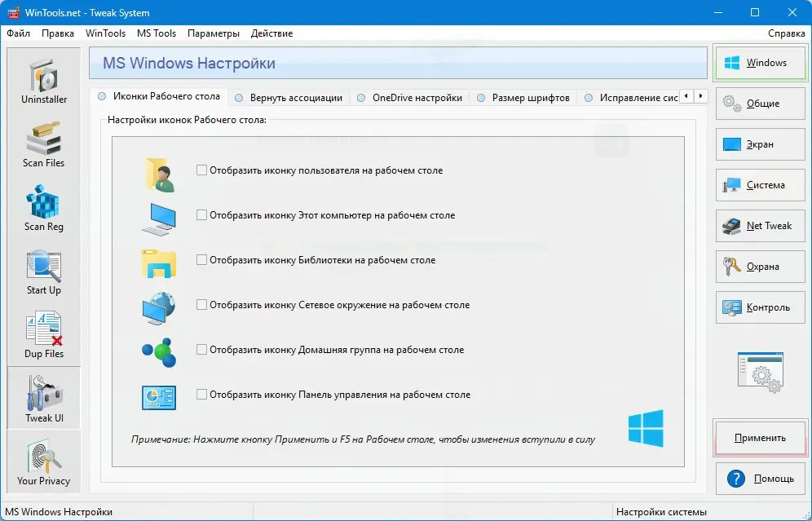The height and width of the screenshot is (521, 812).
Task: Open the Параметры menu
Action: tap(214, 33)
